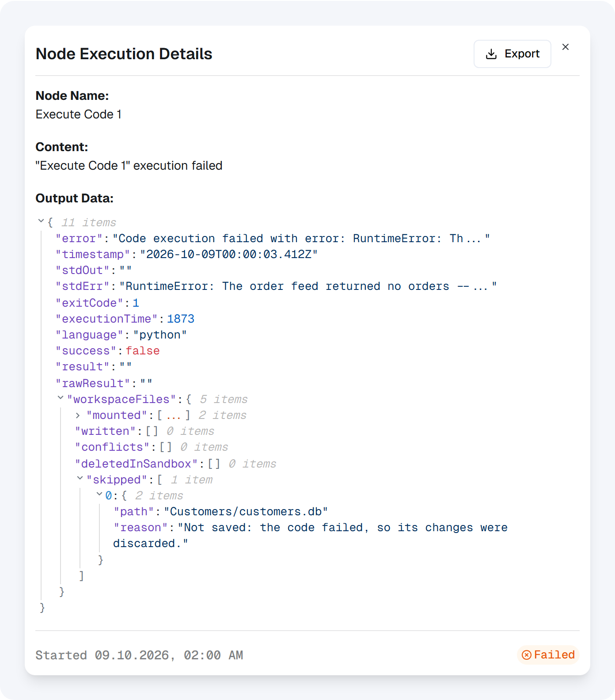The image size is (615, 700).
Task: Click the stdErr RuntimeError message value
Action: 308,286
